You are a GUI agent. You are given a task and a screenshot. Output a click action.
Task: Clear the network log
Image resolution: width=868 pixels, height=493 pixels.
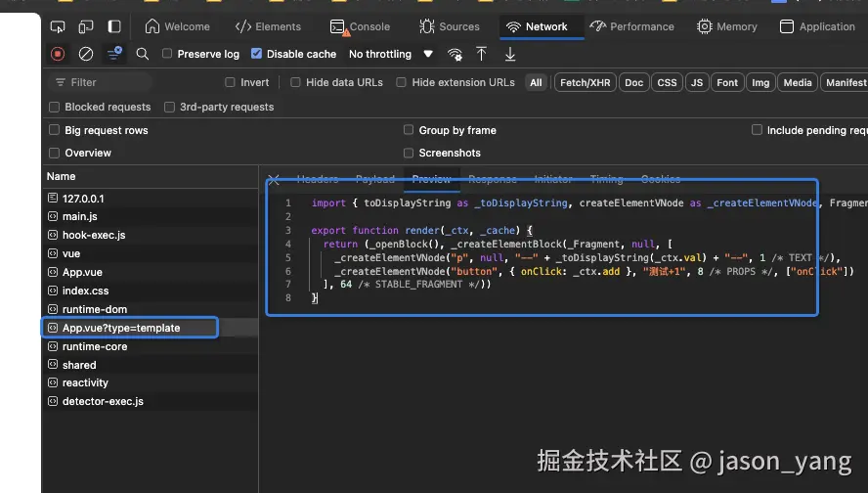coord(86,54)
